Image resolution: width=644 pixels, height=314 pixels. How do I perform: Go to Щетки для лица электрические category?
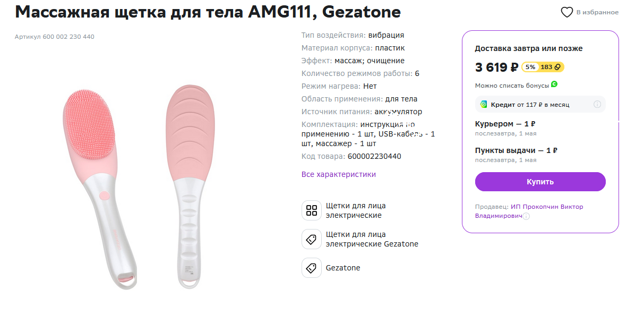356,210
